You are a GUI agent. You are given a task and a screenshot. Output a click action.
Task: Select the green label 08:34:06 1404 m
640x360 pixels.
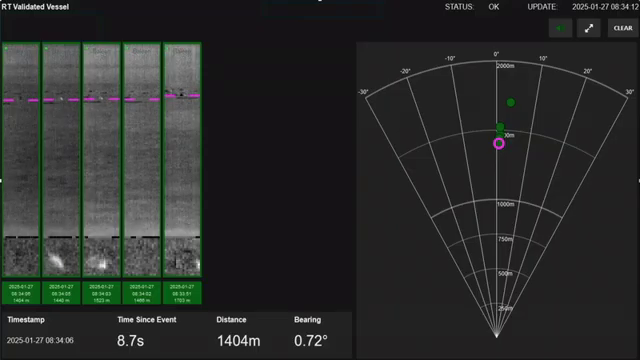click(21, 293)
